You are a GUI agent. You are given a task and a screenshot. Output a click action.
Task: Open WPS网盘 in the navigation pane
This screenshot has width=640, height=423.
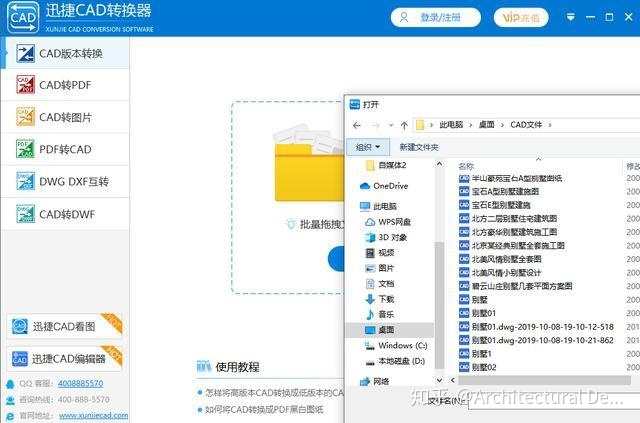pos(388,222)
